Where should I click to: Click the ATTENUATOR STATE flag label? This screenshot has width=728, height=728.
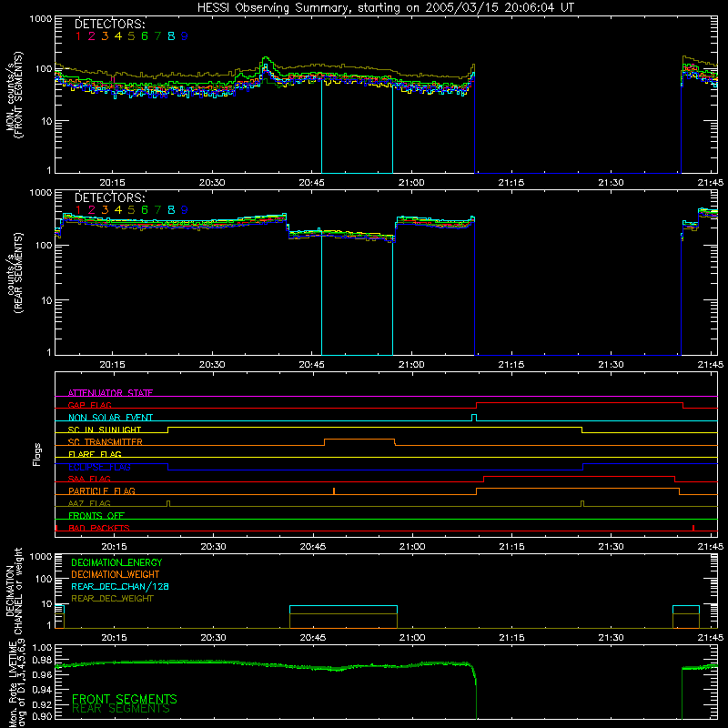[x=110, y=393]
